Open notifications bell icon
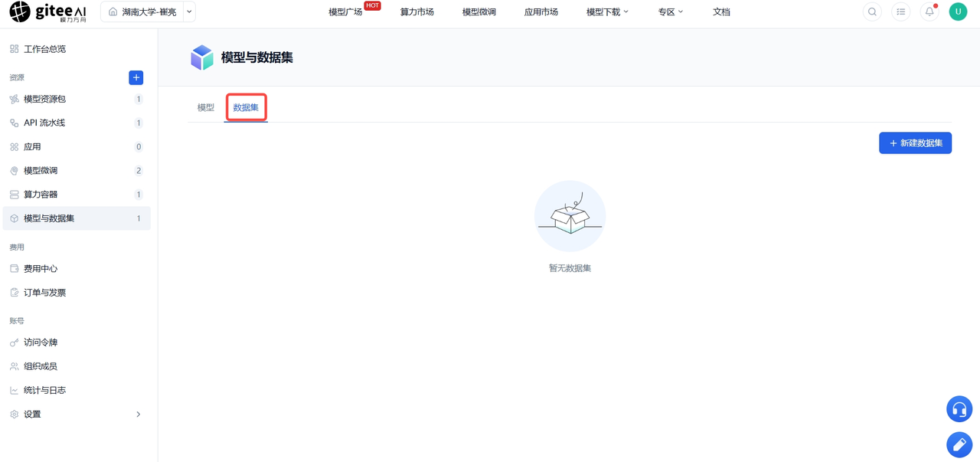The height and width of the screenshot is (462, 980). 929,11
